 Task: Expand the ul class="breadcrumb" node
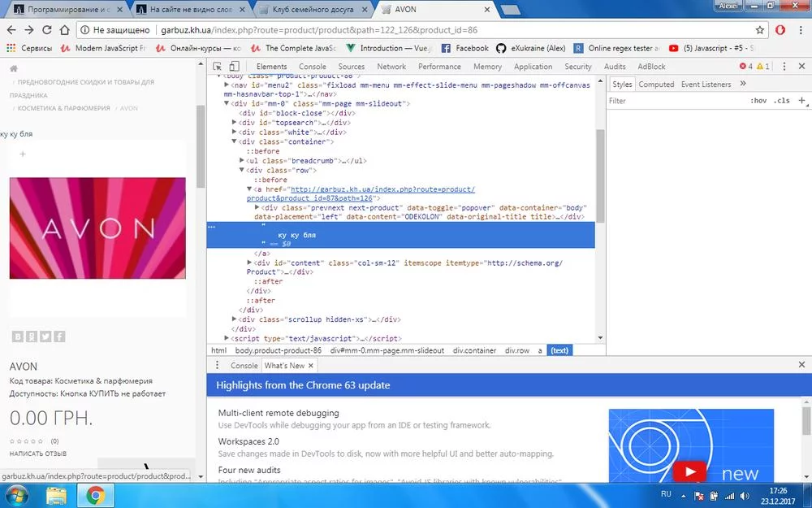pos(242,160)
